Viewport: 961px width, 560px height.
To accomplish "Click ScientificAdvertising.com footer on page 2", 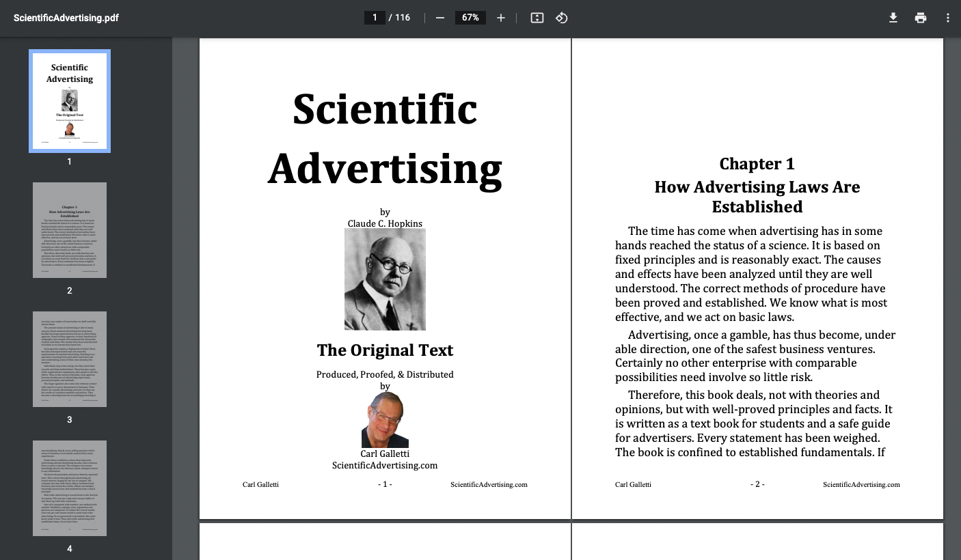I will pos(861,484).
